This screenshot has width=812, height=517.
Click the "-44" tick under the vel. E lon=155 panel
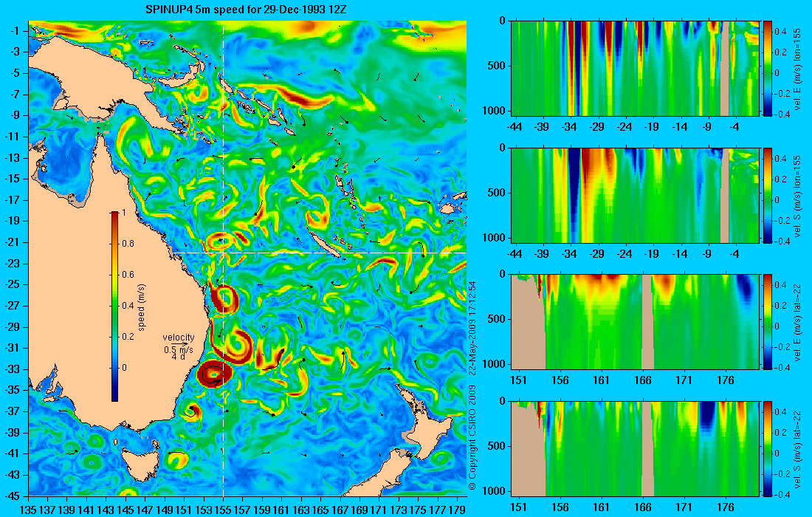pos(515,127)
